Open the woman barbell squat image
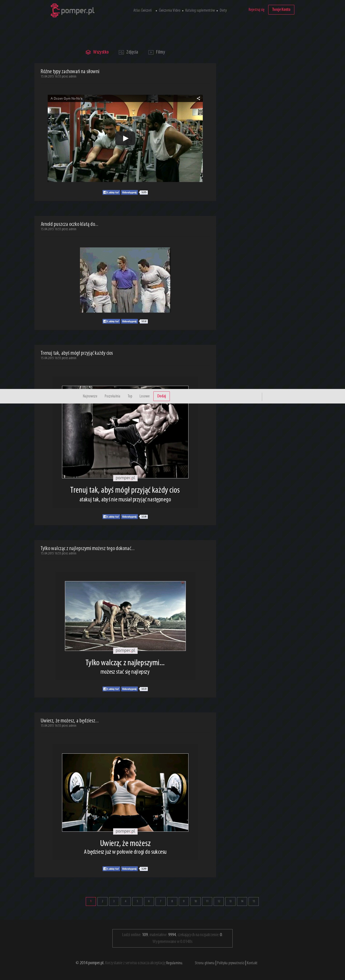The image size is (345, 980). [125, 792]
